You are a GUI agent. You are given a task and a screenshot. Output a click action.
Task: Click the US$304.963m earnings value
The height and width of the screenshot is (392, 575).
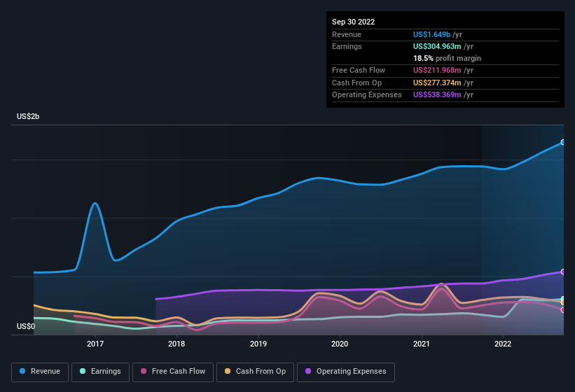[x=437, y=46]
